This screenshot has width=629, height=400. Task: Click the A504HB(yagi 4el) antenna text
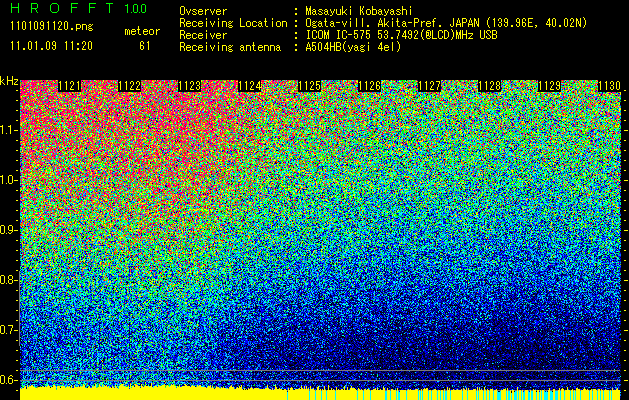click(x=353, y=47)
